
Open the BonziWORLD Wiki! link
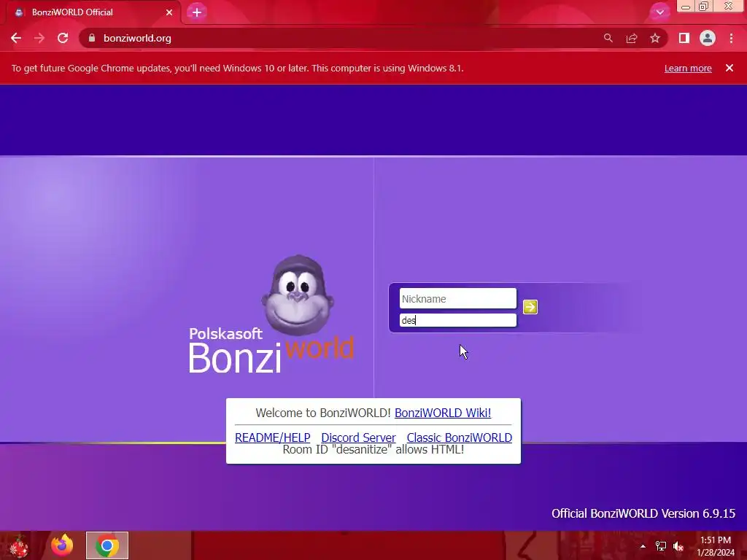[443, 413]
